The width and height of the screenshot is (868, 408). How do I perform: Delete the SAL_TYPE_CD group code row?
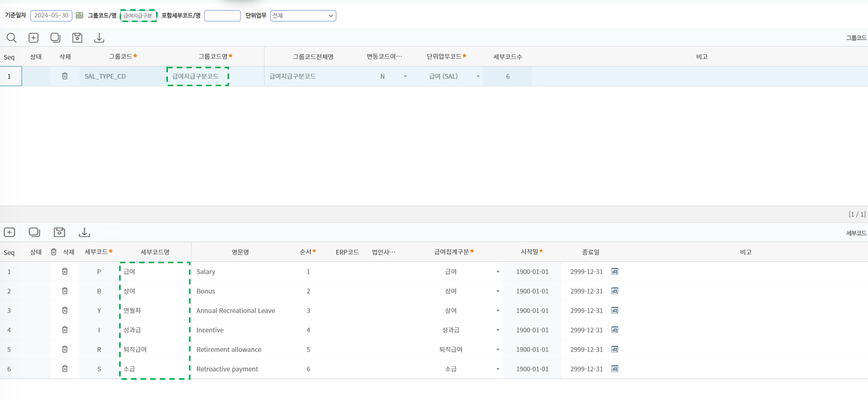point(65,76)
